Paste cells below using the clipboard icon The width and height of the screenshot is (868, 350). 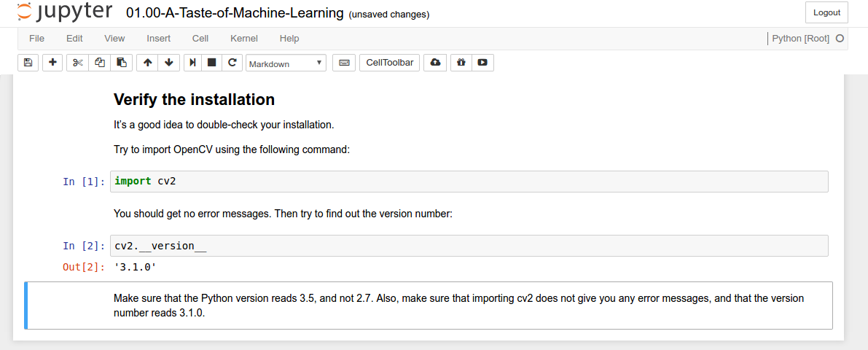click(x=122, y=63)
